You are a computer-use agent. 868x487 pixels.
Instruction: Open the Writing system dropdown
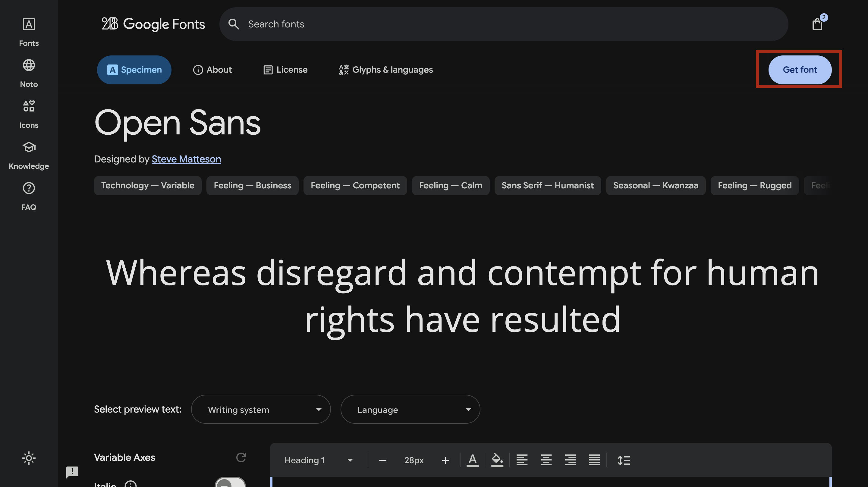click(x=261, y=409)
